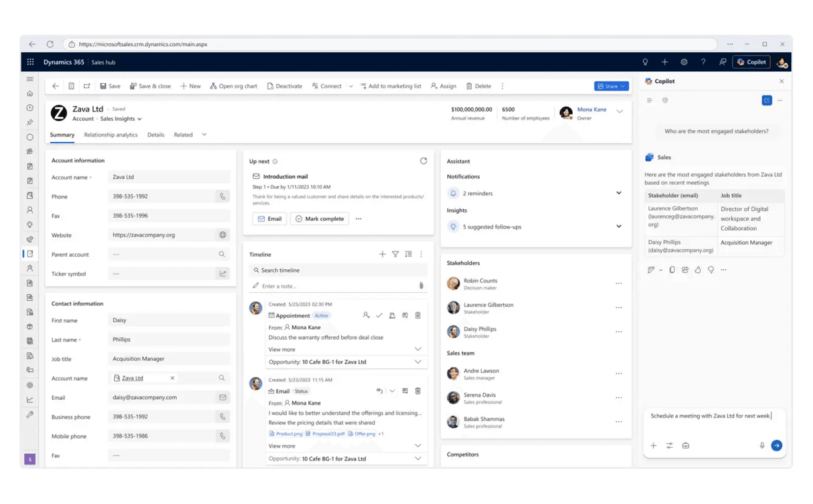Open the Product.png attachment
Viewport: 813px width, 504px height.
tap(285, 433)
